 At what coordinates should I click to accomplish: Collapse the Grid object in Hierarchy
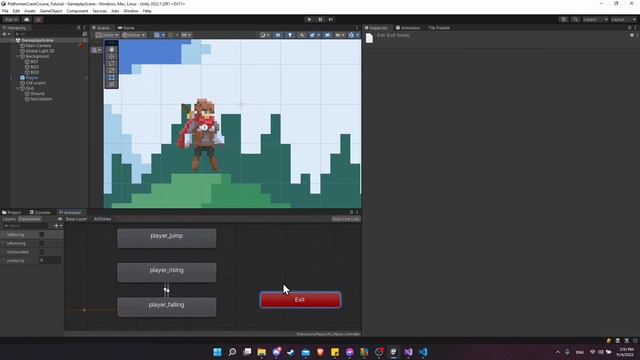(x=18, y=88)
